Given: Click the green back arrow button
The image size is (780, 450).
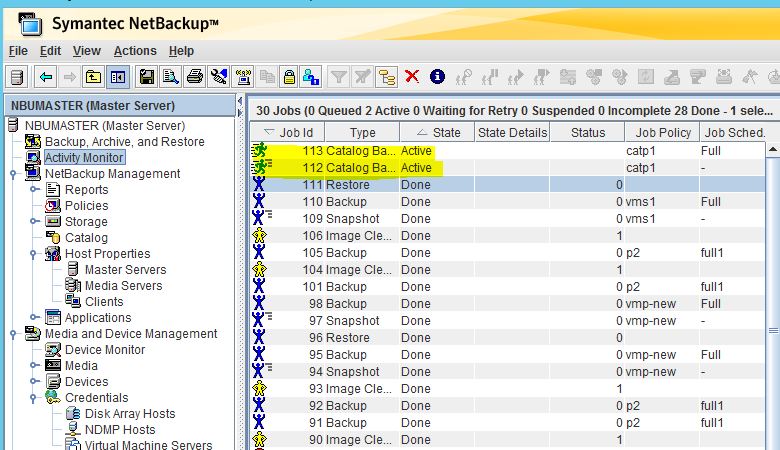Looking at the screenshot, I should 46,77.
